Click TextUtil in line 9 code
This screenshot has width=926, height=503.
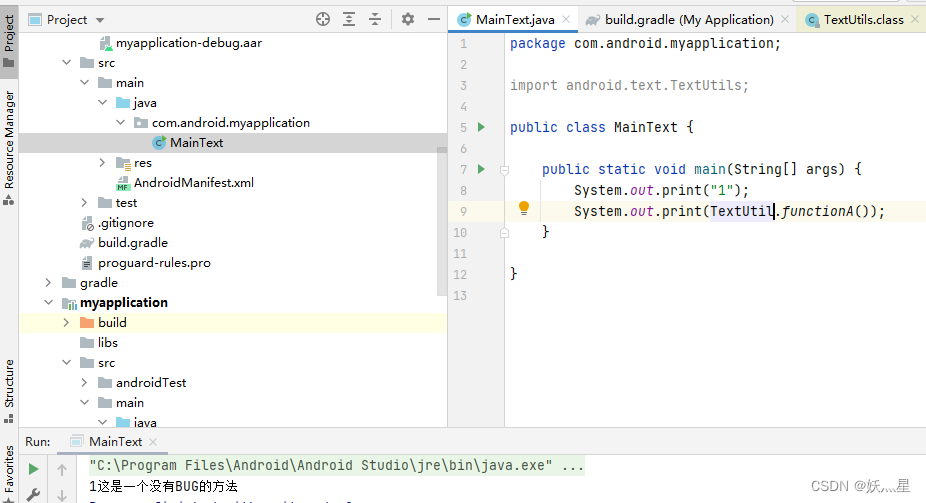pos(742,211)
